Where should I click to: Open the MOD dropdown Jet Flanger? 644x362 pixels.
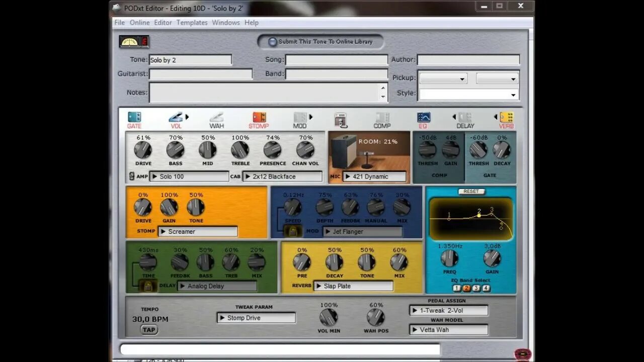pos(363,231)
